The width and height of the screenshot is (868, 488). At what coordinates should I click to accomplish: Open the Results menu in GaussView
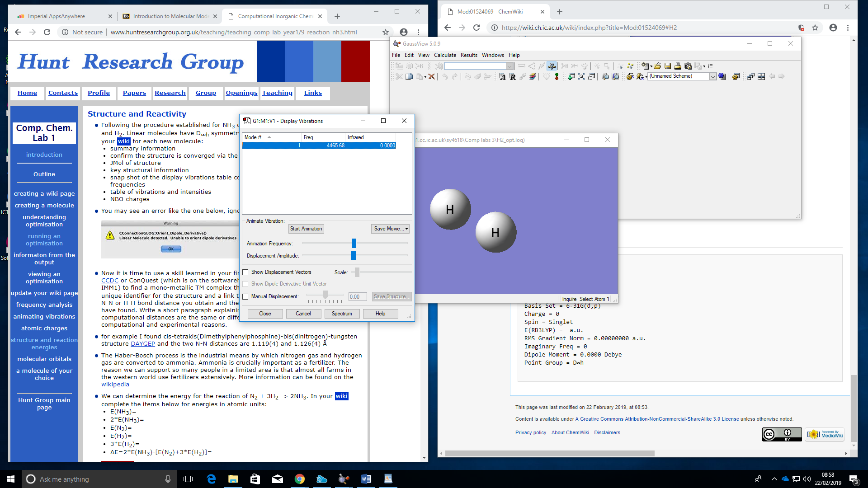pos(469,55)
